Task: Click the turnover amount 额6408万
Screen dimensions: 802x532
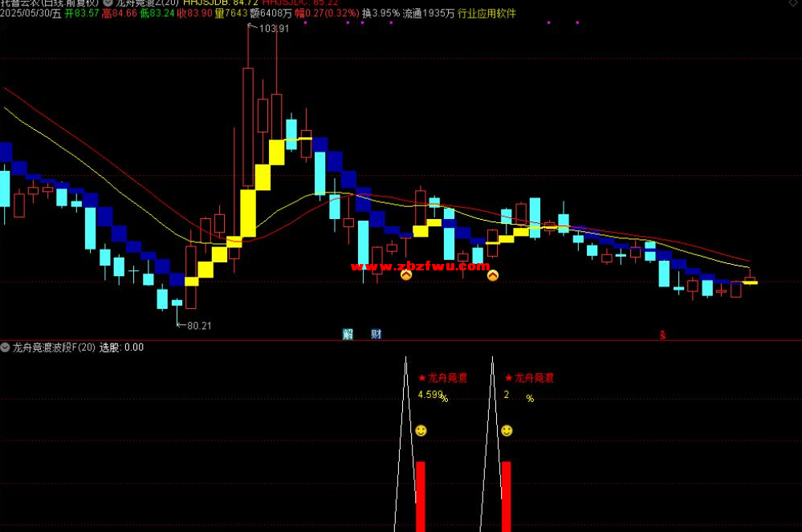Action: (271, 14)
